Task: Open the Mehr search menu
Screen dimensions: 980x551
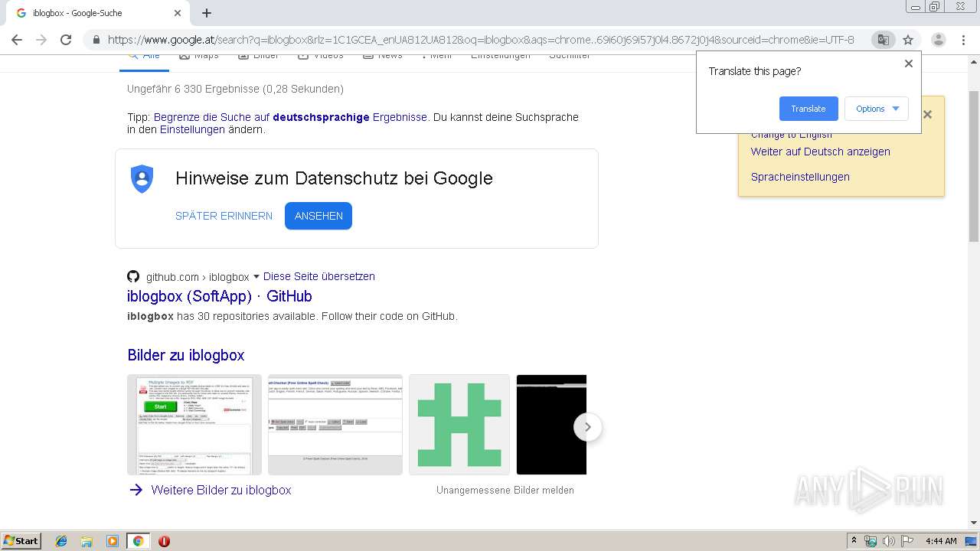Action: tap(437, 57)
